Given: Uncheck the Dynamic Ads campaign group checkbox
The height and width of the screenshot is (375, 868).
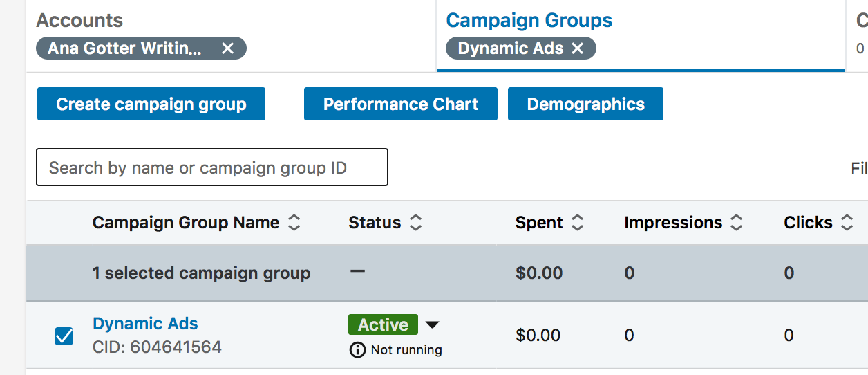Looking at the screenshot, I should coord(64,336).
